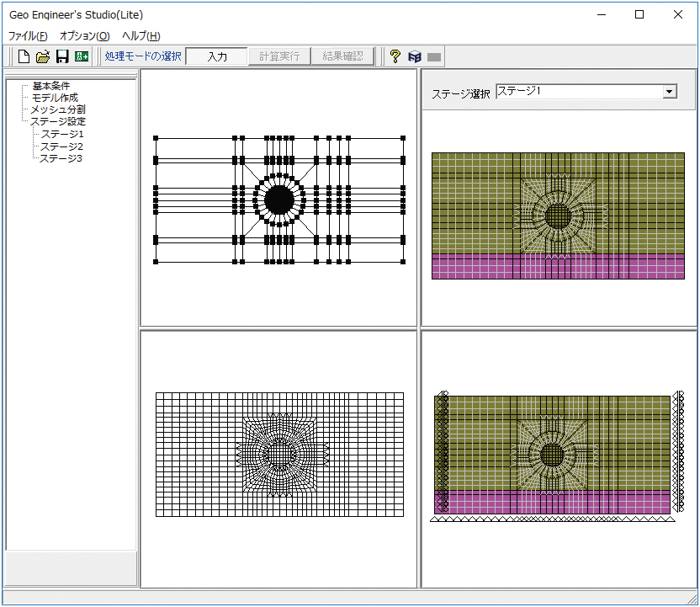Screen dimensions: 700x607
Task: Open the ステージ選択 dropdown arrow
Action: click(x=670, y=92)
